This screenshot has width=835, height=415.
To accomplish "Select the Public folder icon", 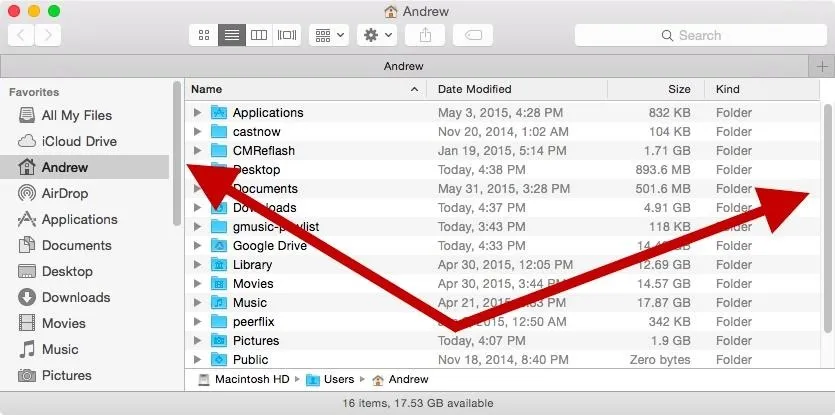I will (x=219, y=360).
